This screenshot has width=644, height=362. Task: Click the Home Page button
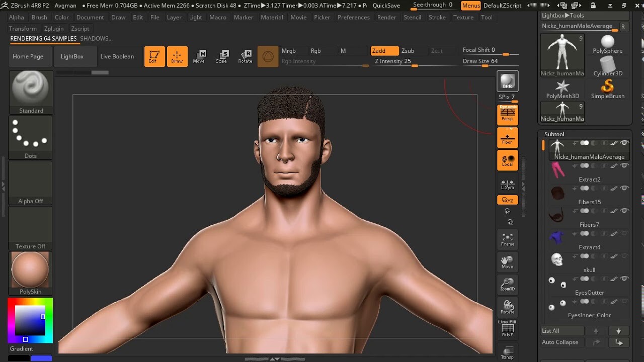pos(29,56)
